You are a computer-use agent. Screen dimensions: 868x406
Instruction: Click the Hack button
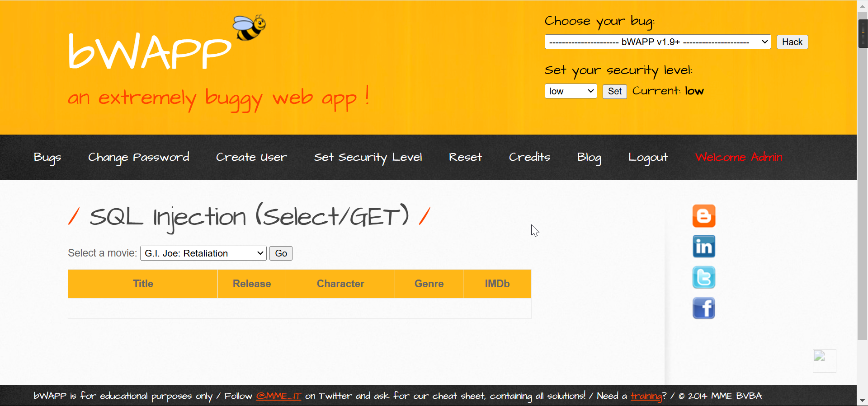[x=792, y=42]
